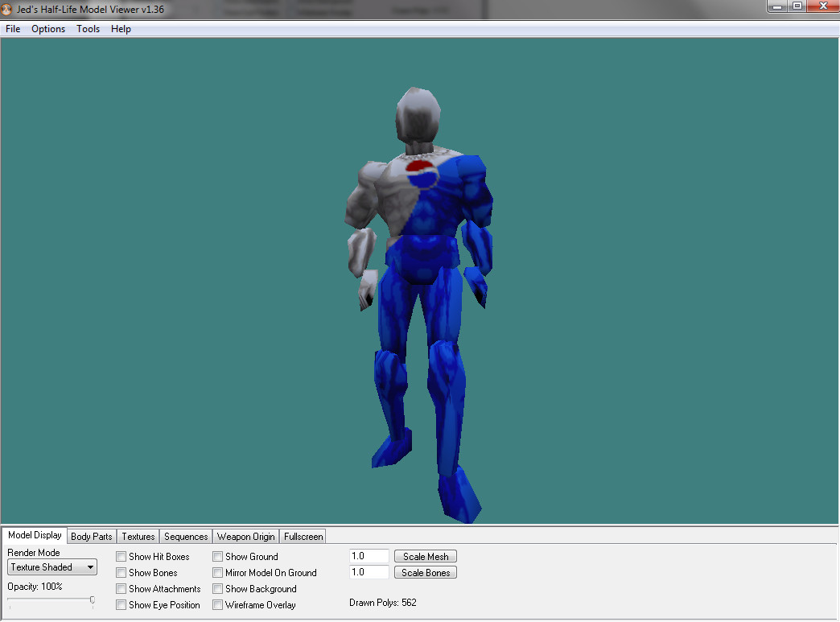840x622 pixels.
Task: View the Sequences tab
Action: coord(185,536)
